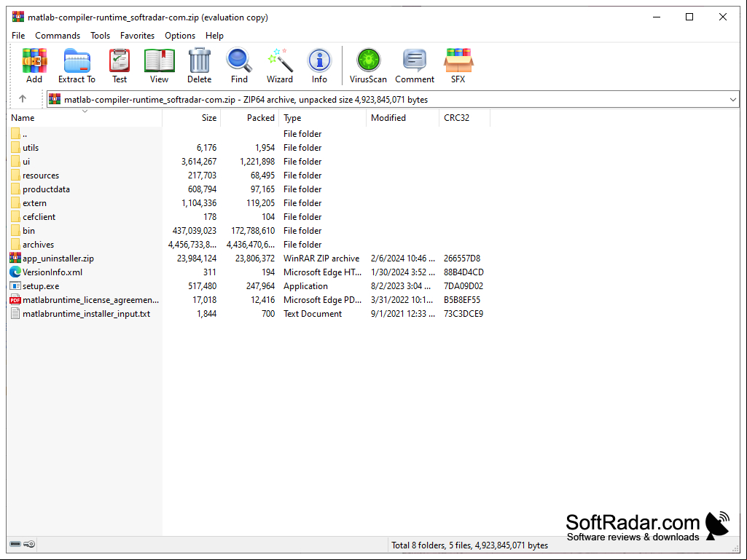Click CRC32 value 88B4D4CD

(x=464, y=272)
